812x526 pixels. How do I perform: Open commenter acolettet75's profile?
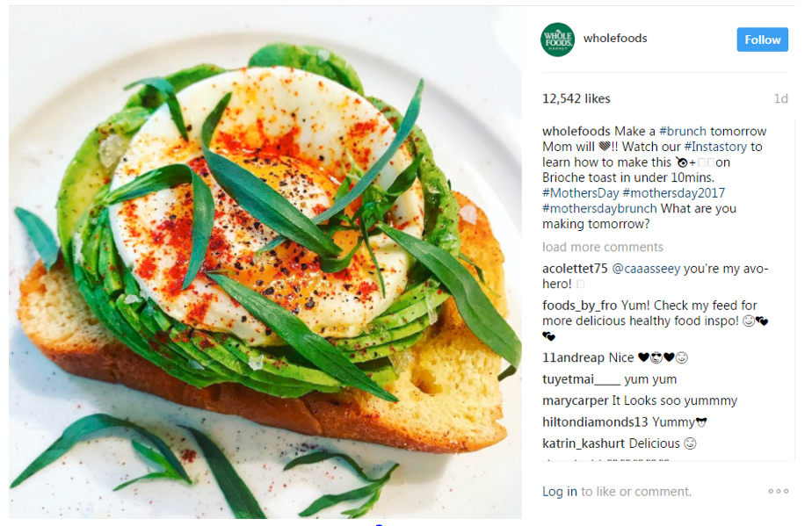[x=575, y=268]
